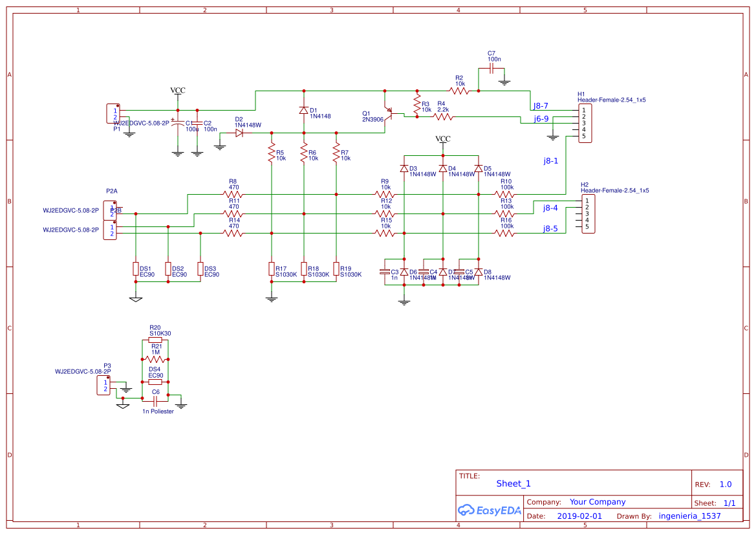This screenshot has height=535, width=756.
Task: Select drawn by ingenieria_1537 text
Action: (x=690, y=516)
